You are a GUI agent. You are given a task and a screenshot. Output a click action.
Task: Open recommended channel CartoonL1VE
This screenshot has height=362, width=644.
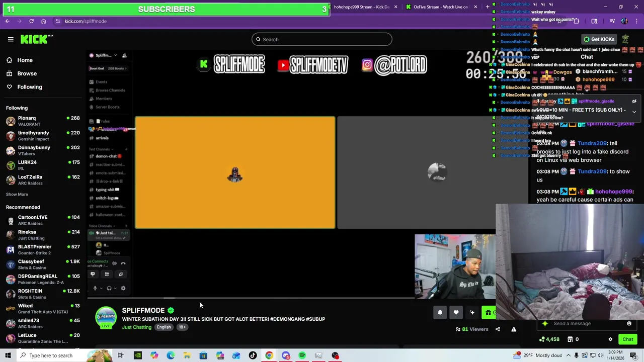[x=43, y=220]
